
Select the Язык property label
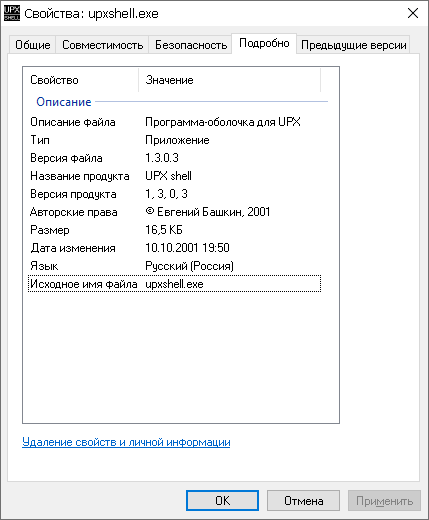[x=44, y=266]
